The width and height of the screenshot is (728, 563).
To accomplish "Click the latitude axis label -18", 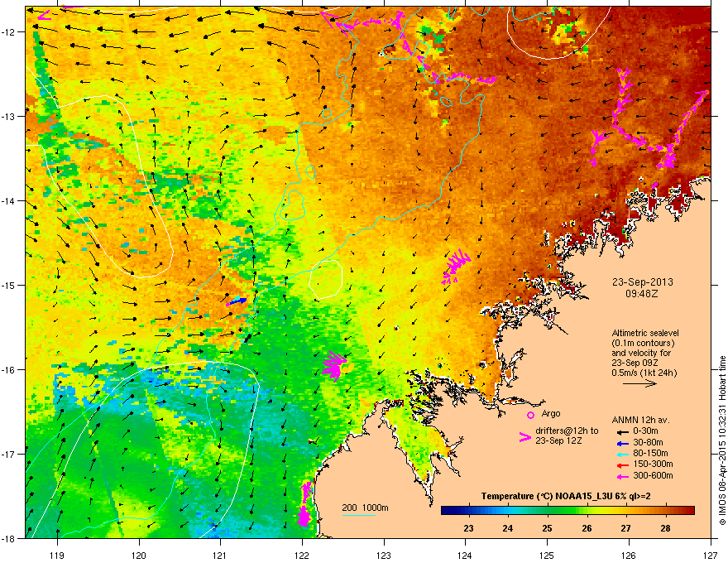I will 8,538.
